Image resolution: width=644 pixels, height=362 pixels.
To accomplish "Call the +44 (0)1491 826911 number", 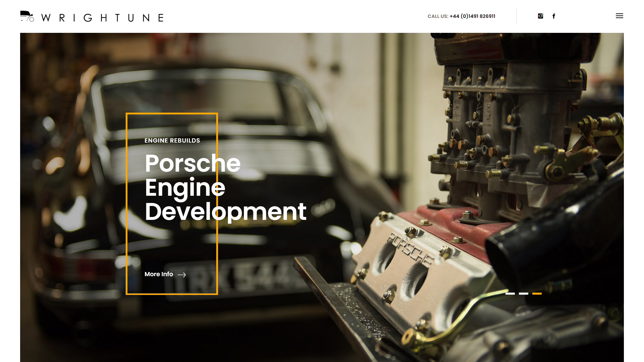I will pos(472,16).
